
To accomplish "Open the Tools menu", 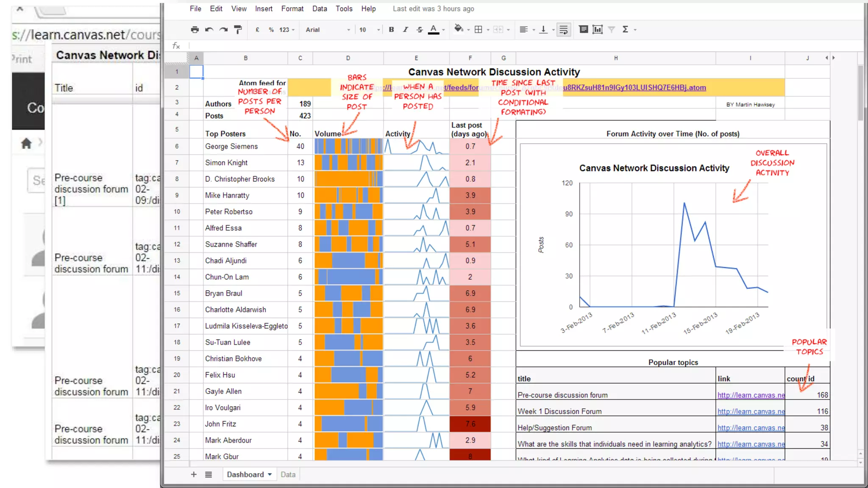I will click(x=344, y=8).
